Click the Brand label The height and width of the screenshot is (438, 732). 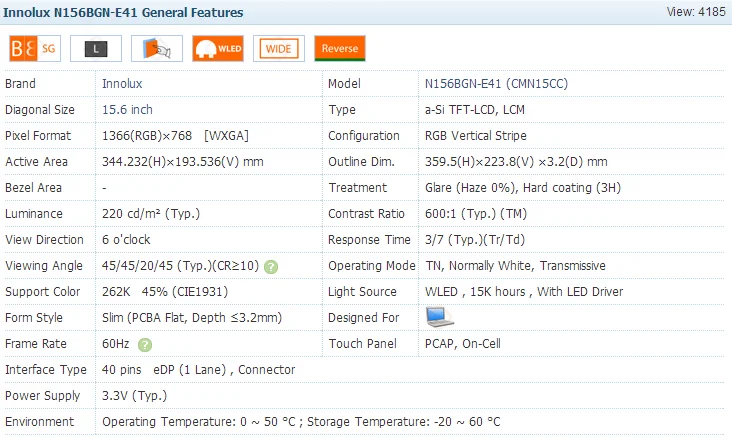20,84
